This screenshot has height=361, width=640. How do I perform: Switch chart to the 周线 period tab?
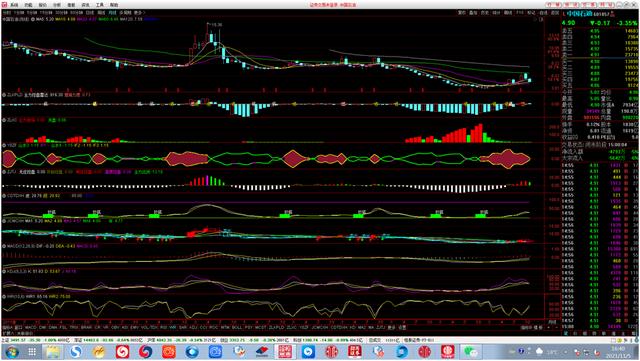click(101, 13)
